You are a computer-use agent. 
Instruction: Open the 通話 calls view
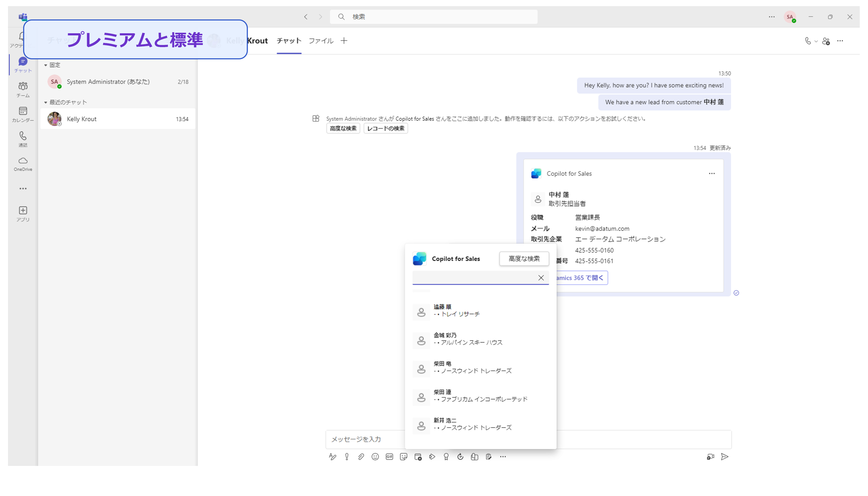coord(23,139)
